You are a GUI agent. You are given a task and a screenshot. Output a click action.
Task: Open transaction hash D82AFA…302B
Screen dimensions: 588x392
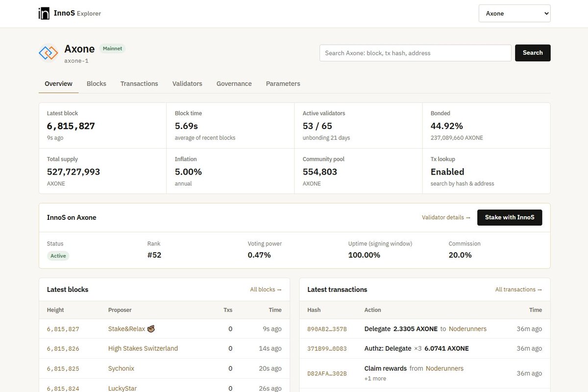327,373
